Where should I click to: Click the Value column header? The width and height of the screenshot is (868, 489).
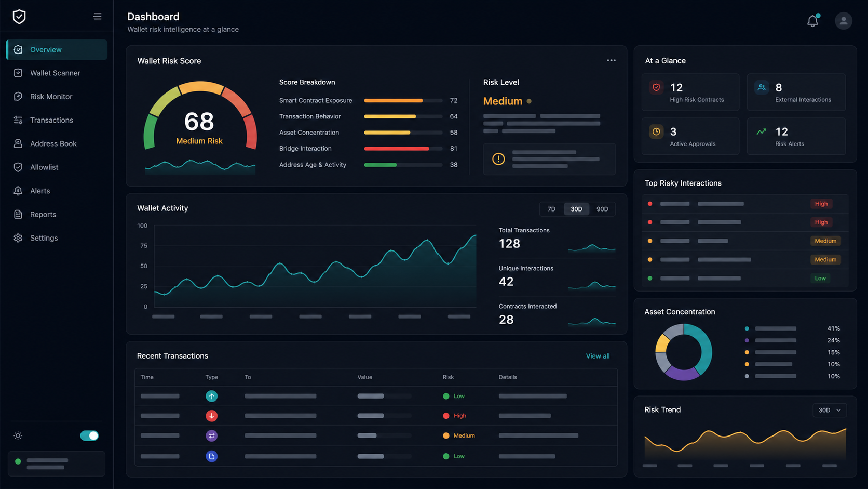364,377
